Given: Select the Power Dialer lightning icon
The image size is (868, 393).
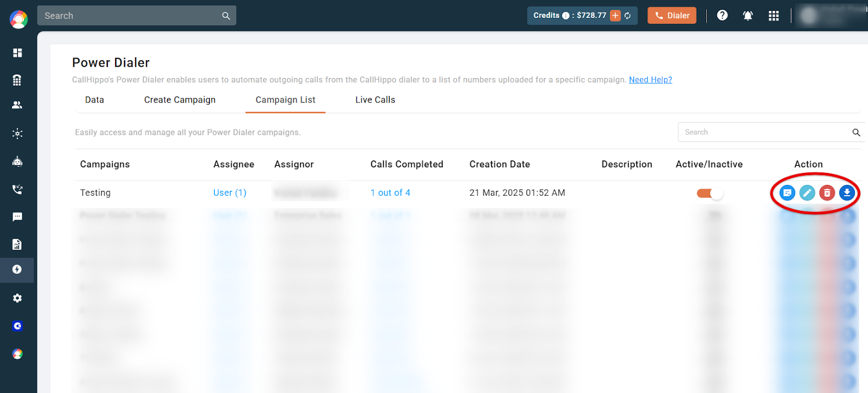Looking at the screenshot, I should 17,269.
